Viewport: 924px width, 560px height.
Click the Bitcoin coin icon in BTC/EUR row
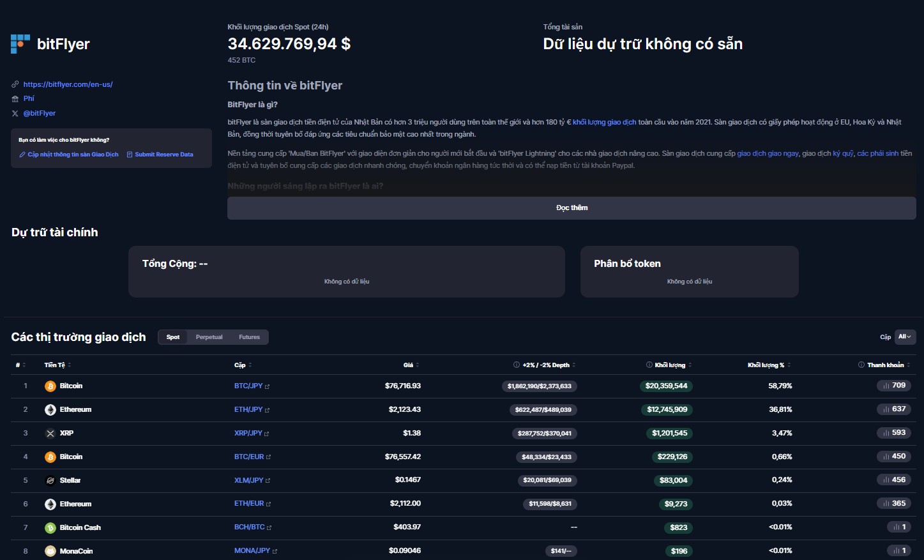[50, 457]
